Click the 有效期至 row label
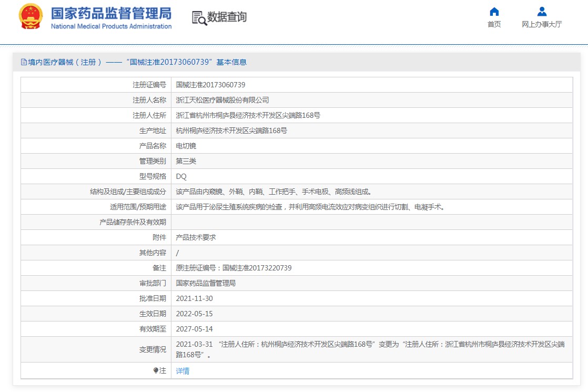 153,329
